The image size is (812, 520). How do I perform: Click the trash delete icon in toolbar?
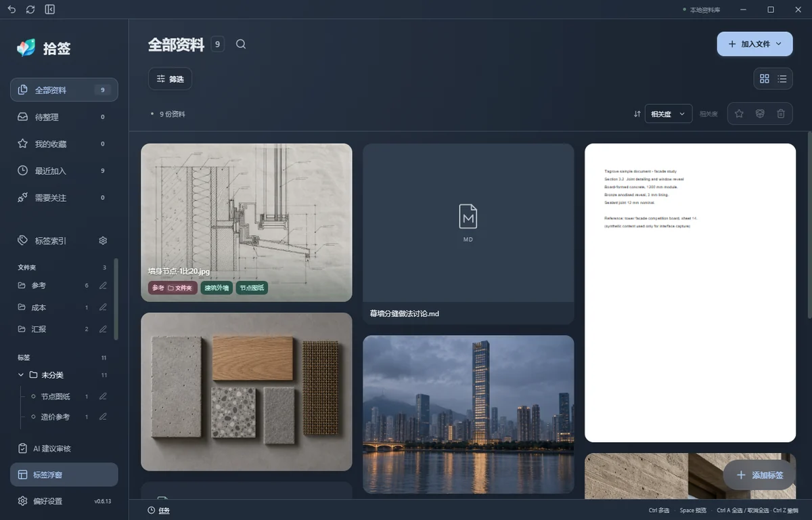(781, 114)
